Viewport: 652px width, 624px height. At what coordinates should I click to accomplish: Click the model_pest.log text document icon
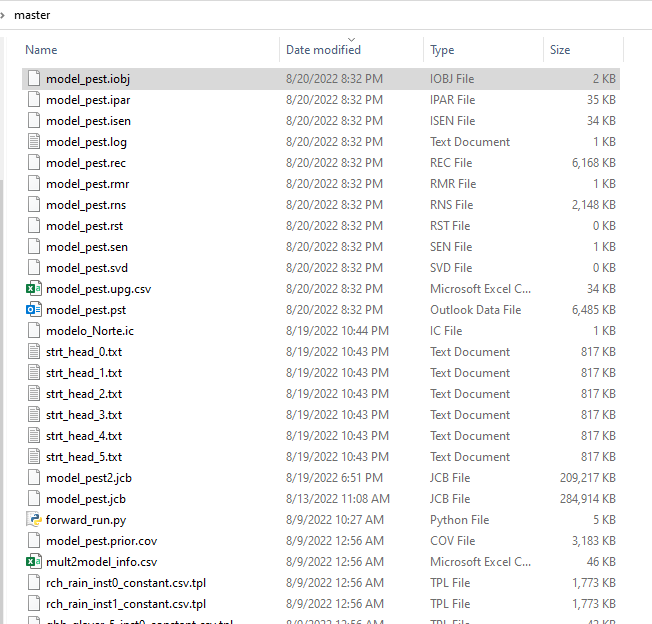coord(34,142)
